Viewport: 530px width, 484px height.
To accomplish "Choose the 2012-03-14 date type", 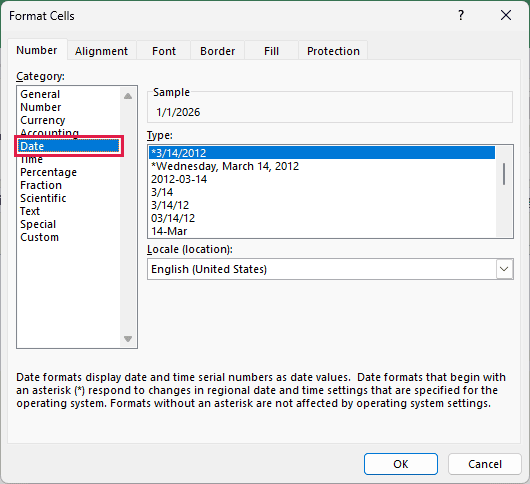I will tap(322, 179).
